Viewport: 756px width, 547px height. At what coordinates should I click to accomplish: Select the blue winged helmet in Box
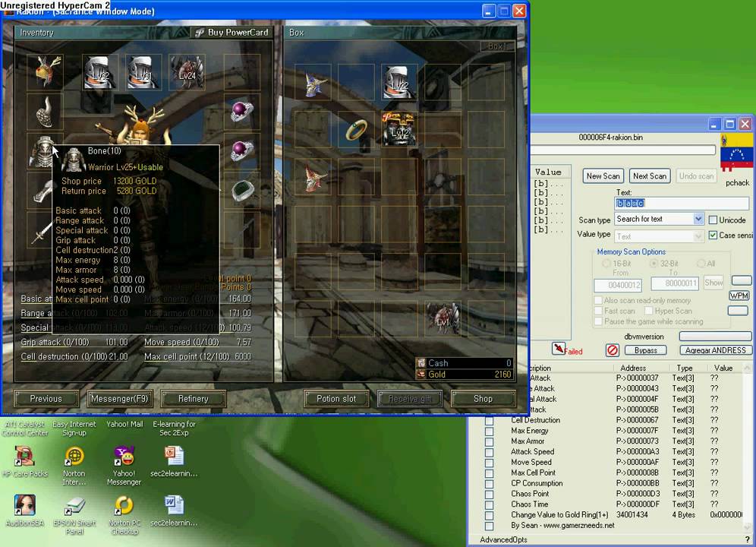pos(313,82)
